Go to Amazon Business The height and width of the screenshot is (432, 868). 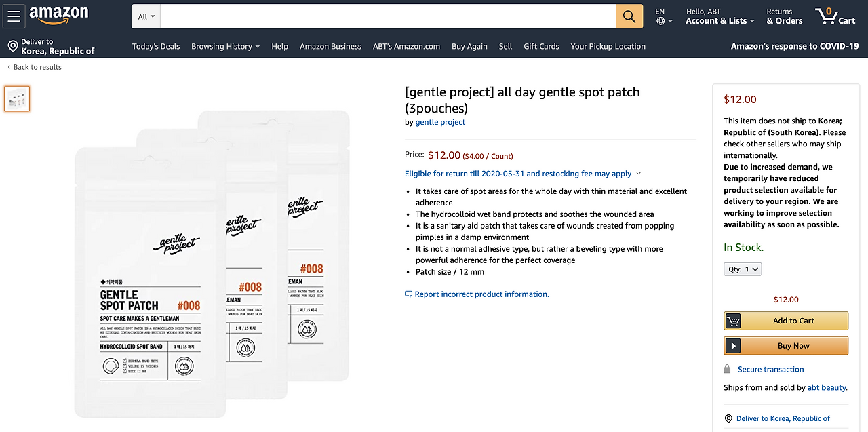click(330, 46)
